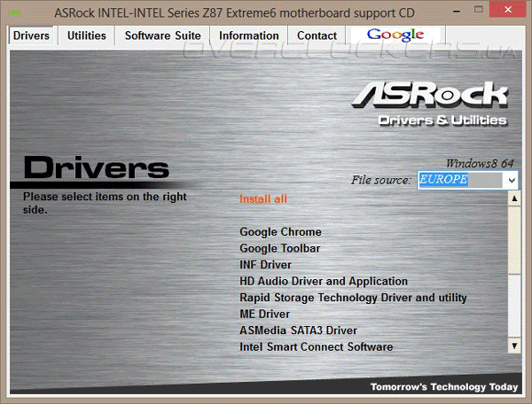Click the driver list scrollbar thumb
532x404 pixels.
coord(514,240)
